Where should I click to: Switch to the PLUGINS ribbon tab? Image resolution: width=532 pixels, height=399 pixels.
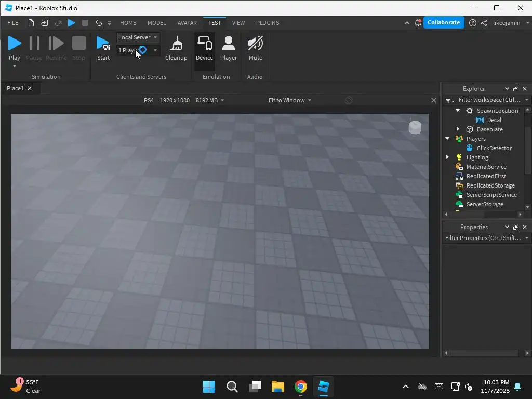pyautogui.click(x=268, y=23)
